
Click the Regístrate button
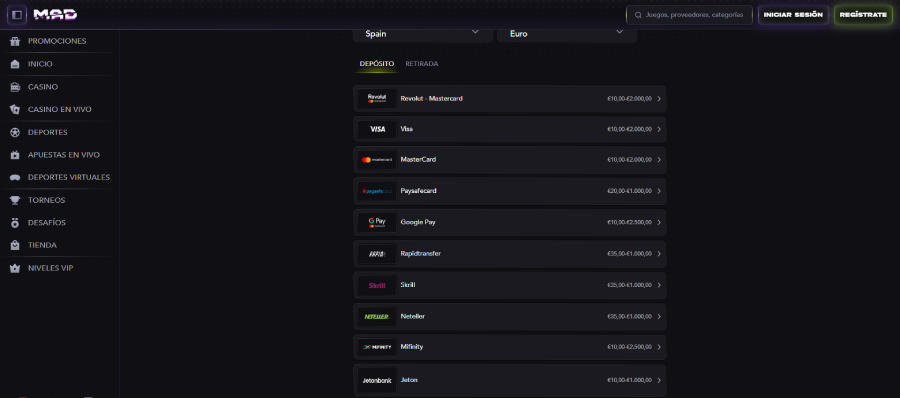coord(863,15)
